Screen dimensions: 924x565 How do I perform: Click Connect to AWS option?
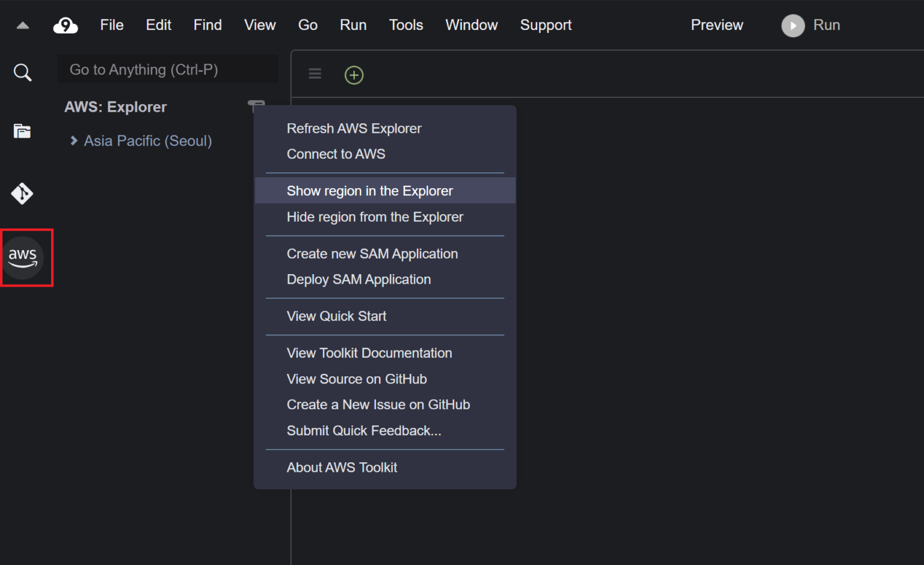pyautogui.click(x=336, y=154)
